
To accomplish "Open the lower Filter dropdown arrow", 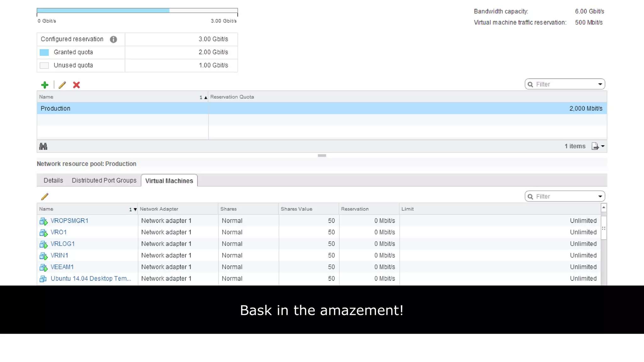I will tap(600, 197).
